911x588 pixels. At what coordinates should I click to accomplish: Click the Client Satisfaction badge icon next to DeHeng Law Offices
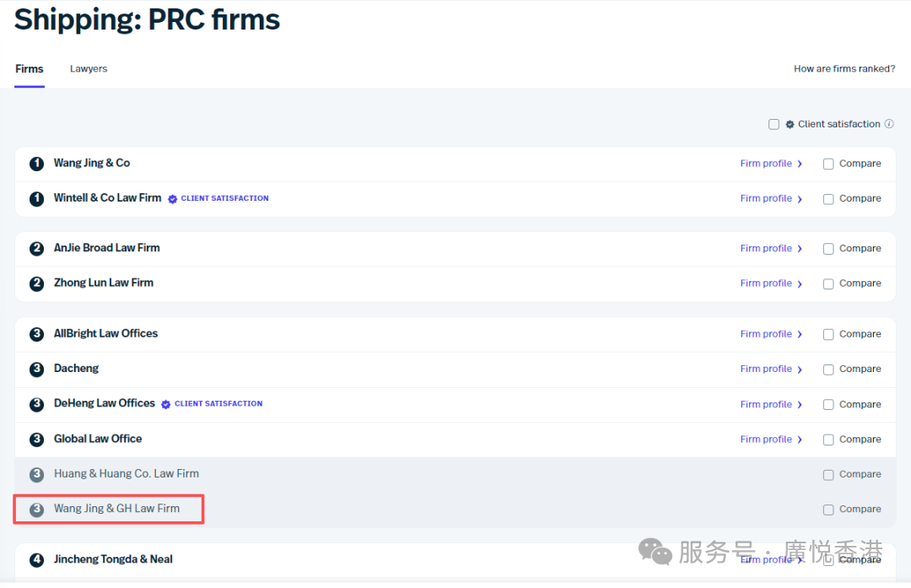click(x=166, y=404)
